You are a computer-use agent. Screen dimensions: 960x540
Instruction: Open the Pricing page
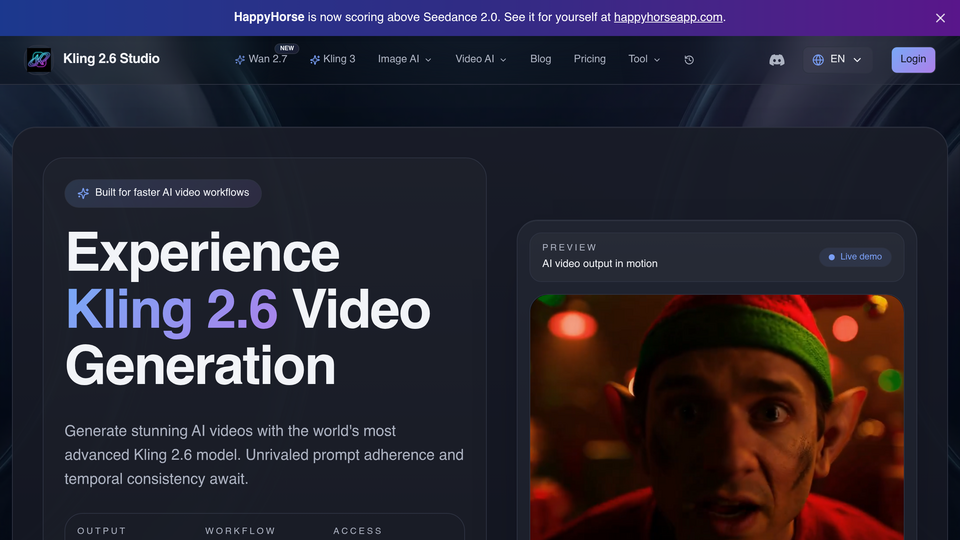click(590, 59)
